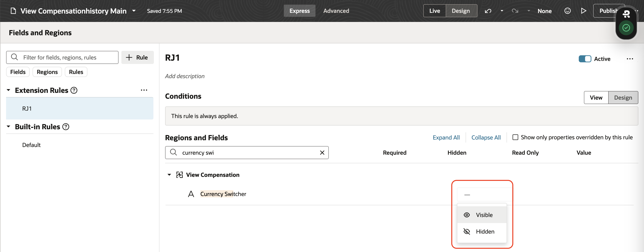This screenshot has width=644, height=252.
Task: Switch to the Live view mode
Action: tap(434, 11)
